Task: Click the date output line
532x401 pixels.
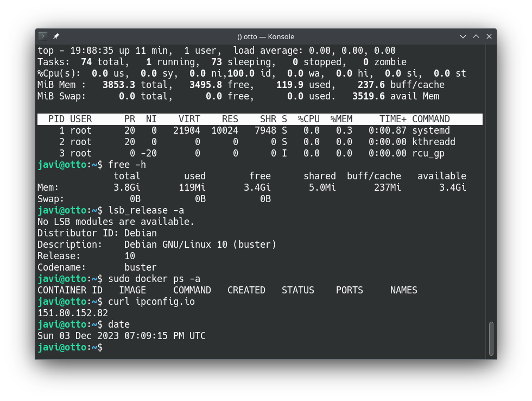Action: [121, 336]
